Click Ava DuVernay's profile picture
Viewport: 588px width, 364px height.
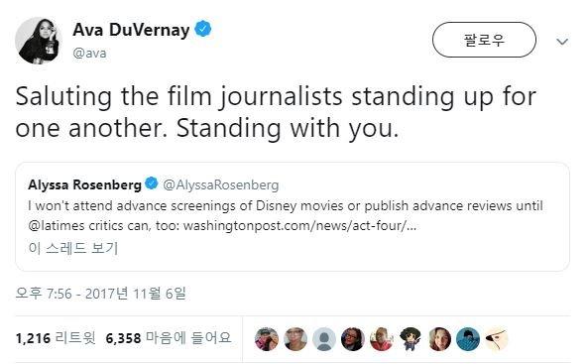pos(39,41)
